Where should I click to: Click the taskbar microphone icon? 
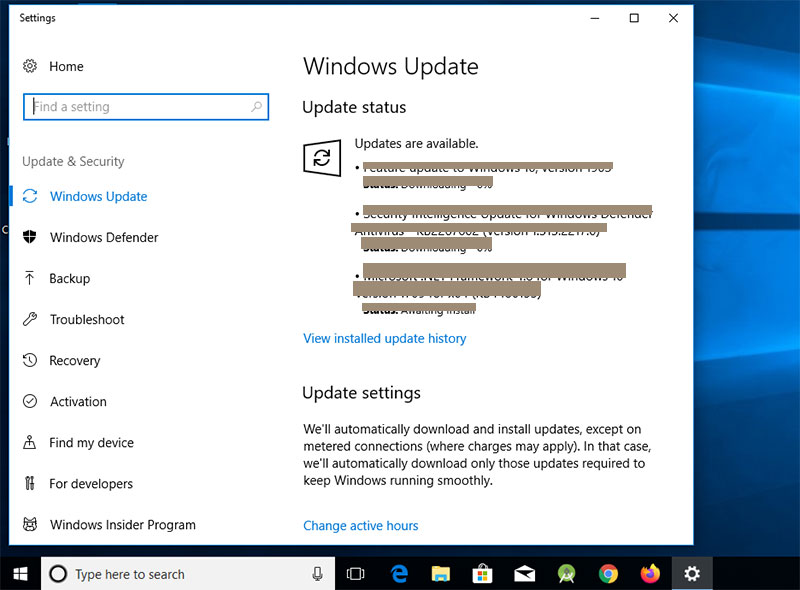pyautogui.click(x=317, y=574)
